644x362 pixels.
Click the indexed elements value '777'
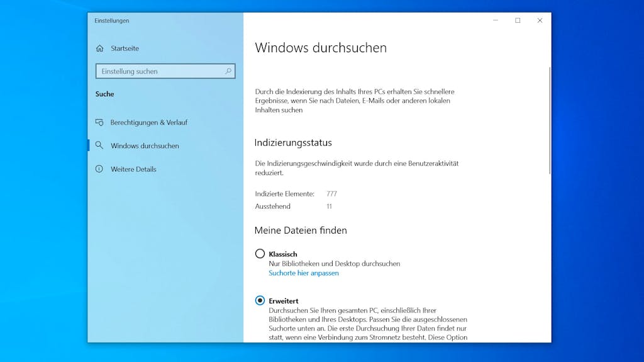(x=331, y=194)
